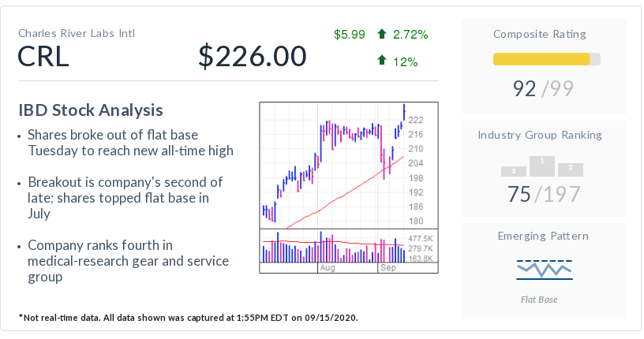Click the not real-time data disclaimer

189,318
